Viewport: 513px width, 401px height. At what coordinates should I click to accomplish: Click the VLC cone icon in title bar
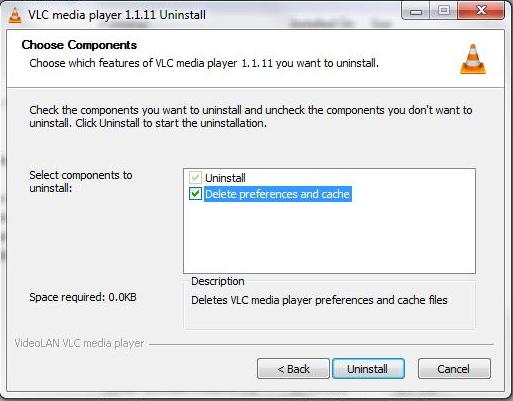pos(15,15)
